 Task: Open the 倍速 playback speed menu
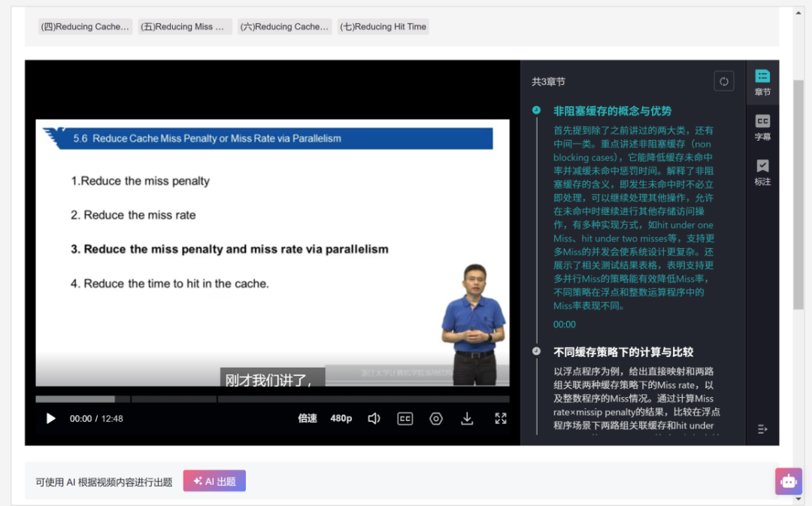[x=308, y=419]
